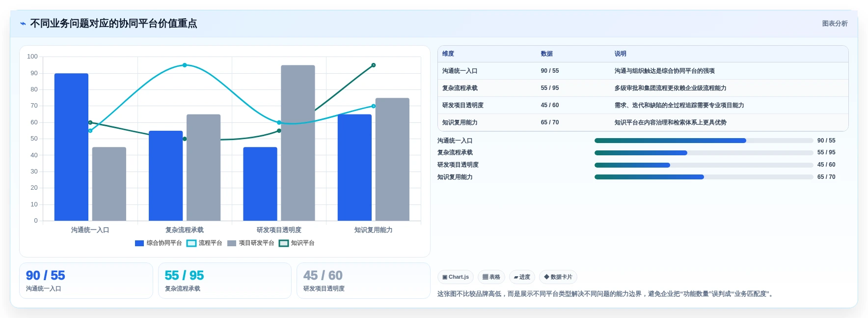Click the 沟通统一入口 progress bar
This screenshot has width=868, height=318.
(704, 141)
